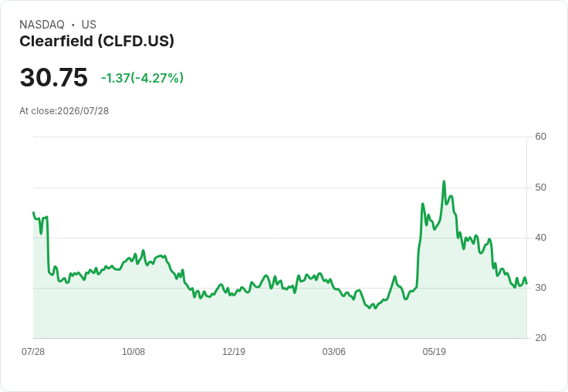Click the 05/19 date label on the x-axis
568x392 pixels.
pos(434,351)
